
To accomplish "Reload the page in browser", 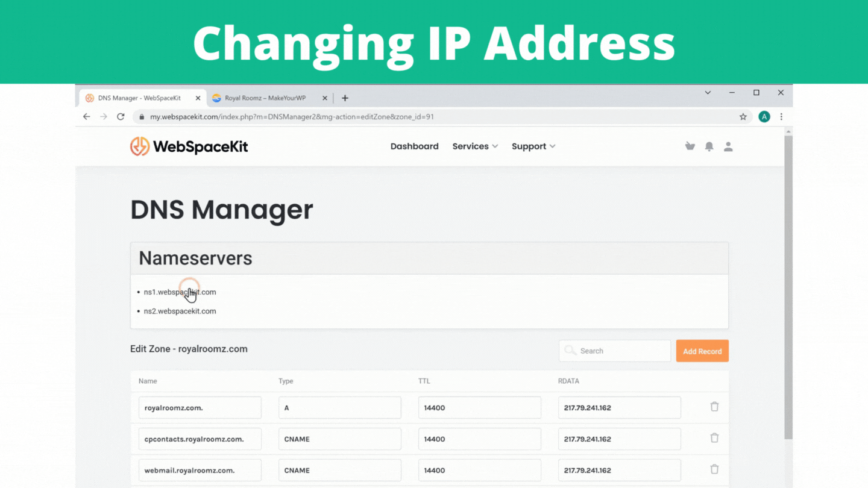I will [x=121, y=117].
